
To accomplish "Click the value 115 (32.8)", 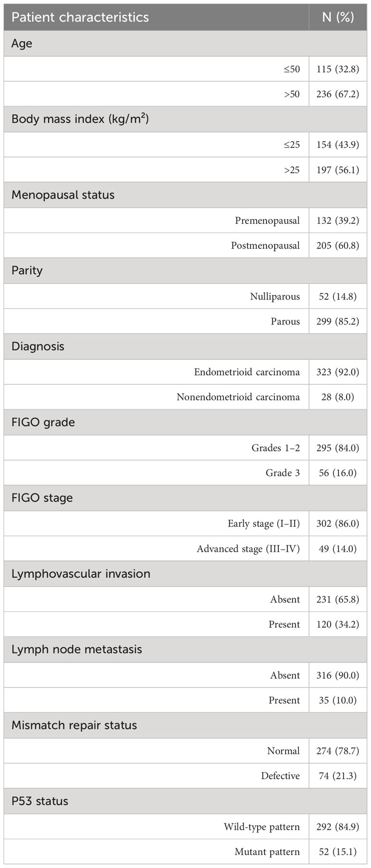I will [338, 69].
